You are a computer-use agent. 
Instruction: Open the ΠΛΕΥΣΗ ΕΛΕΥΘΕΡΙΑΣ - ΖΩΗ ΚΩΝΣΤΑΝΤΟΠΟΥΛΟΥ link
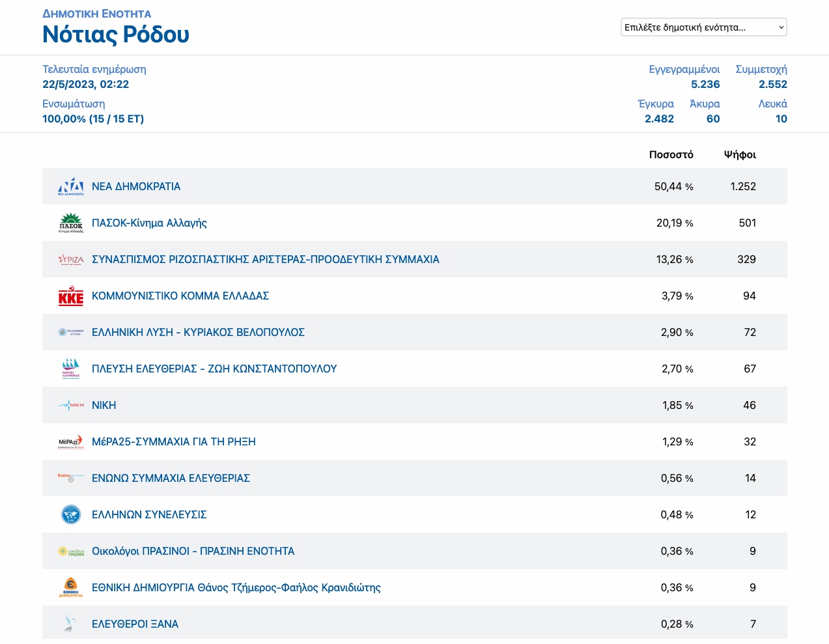click(x=214, y=369)
